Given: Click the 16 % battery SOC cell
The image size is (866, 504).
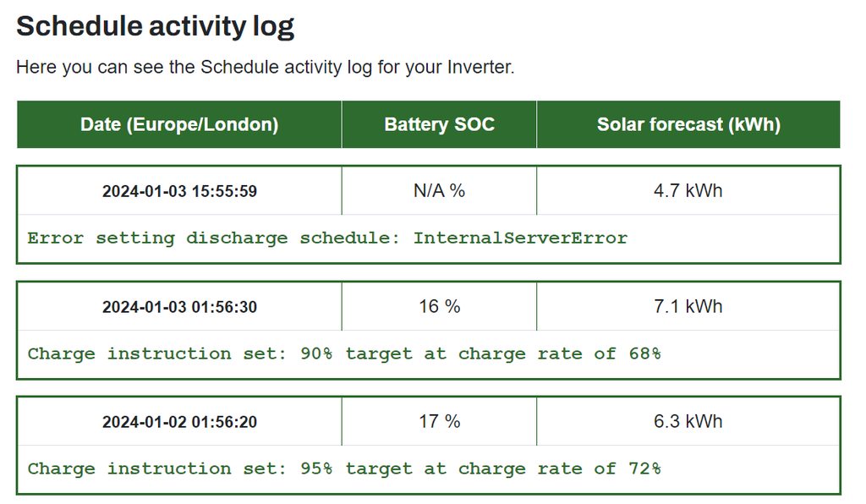Looking at the screenshot, I should pyautogui.click(x=439, y=306).
